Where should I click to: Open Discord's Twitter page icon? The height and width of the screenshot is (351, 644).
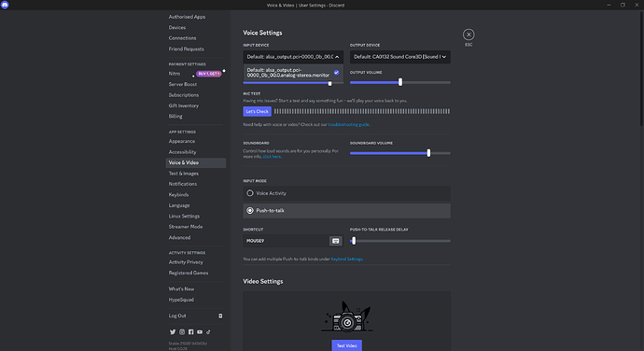173,331
